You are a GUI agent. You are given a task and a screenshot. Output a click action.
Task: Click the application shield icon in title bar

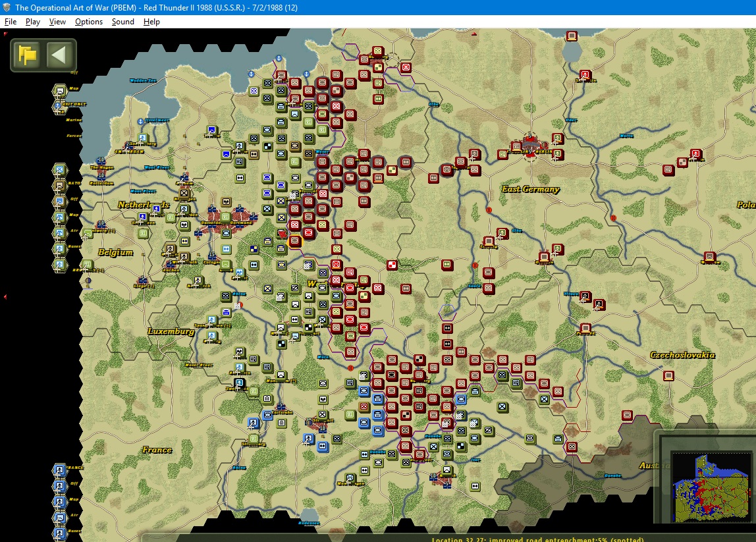click(7, 7)
